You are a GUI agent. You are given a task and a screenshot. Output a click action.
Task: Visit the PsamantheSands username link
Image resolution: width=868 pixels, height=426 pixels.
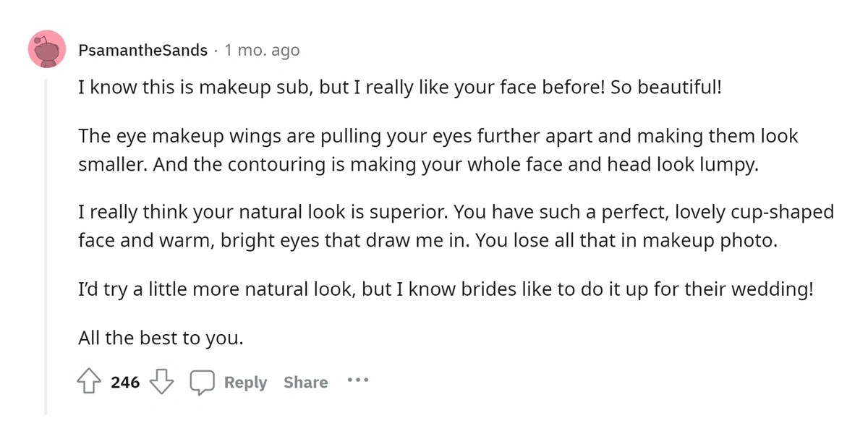click(143, 51)
